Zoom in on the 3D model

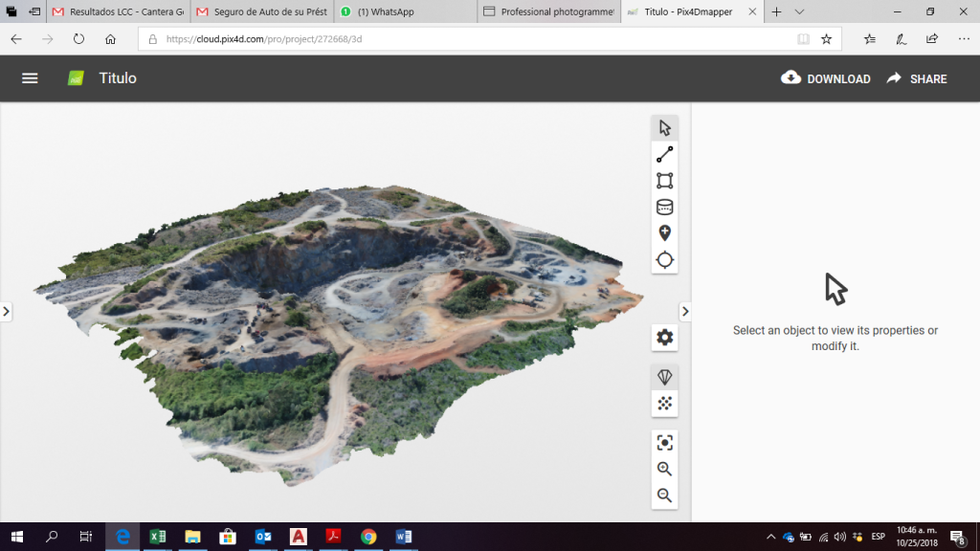click(665, 470)
